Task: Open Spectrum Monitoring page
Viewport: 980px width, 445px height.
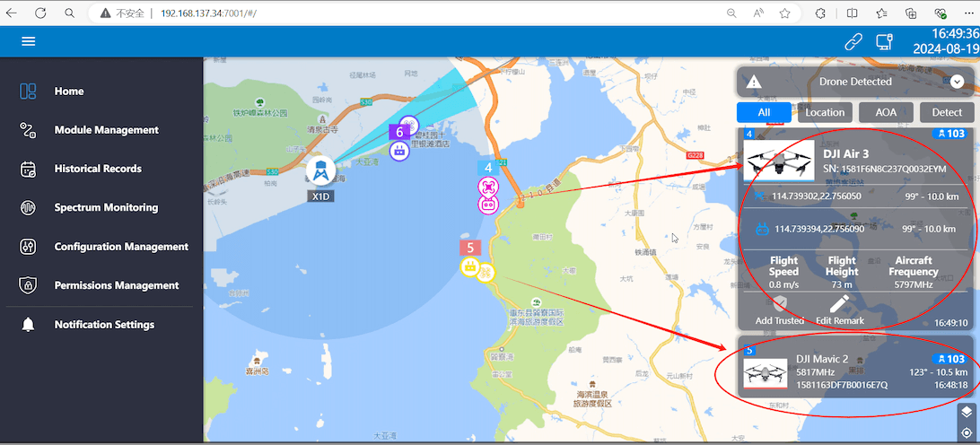Action: click(x=106, y=207)
